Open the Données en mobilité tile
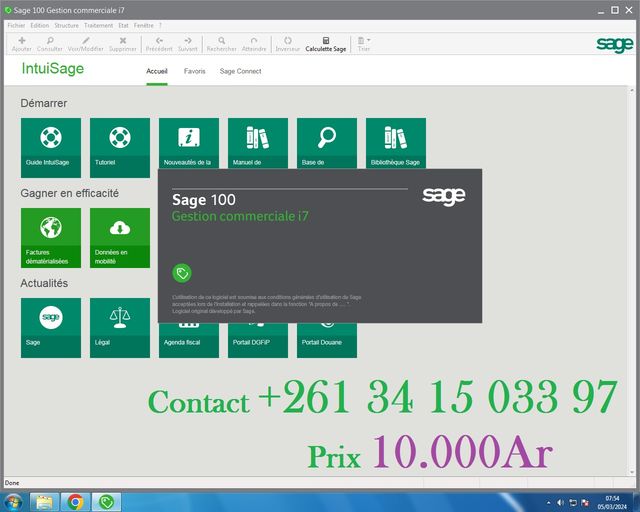 120,238
